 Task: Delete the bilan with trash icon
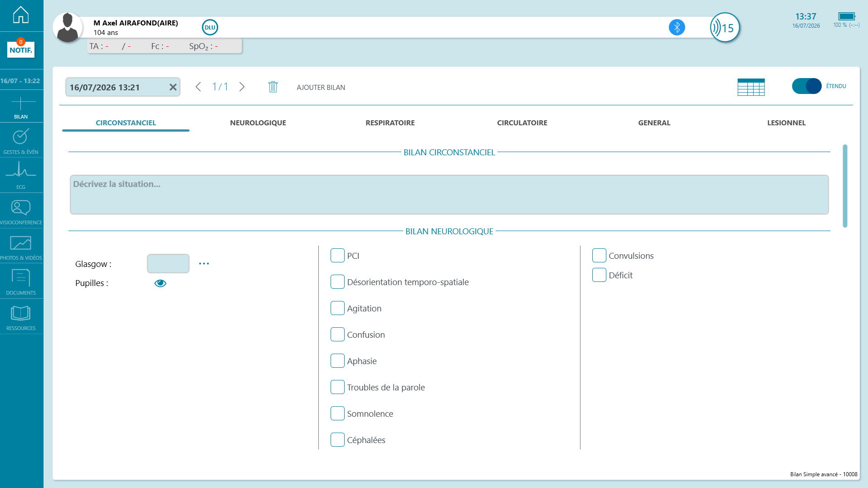[x=273, y=87]
